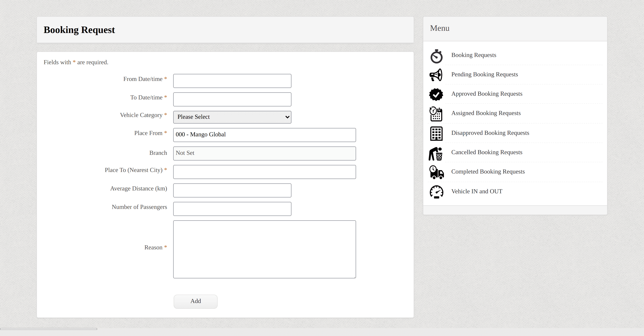The image size is (644, 336).
Task: Click the horizontal scrollbar at page bottom
Action: coord(49,329)
